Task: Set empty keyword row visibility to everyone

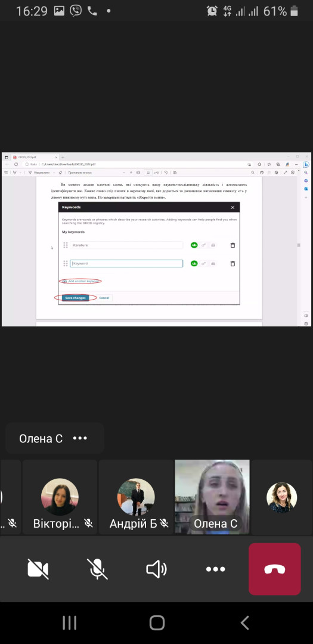Action: pos(194,263)
